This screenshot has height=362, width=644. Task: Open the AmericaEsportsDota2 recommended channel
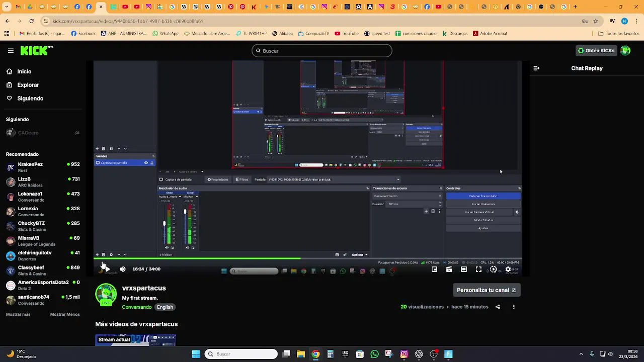(43, 285)
